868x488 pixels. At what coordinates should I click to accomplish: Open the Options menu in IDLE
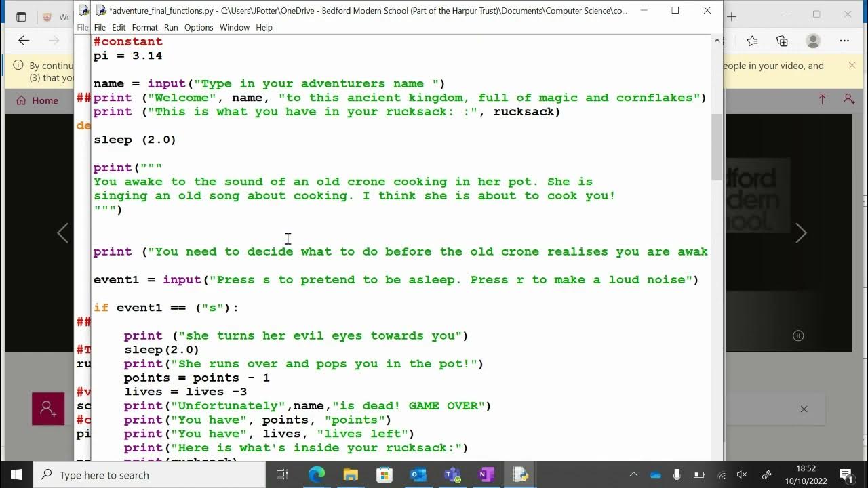[x=199, y=27]
